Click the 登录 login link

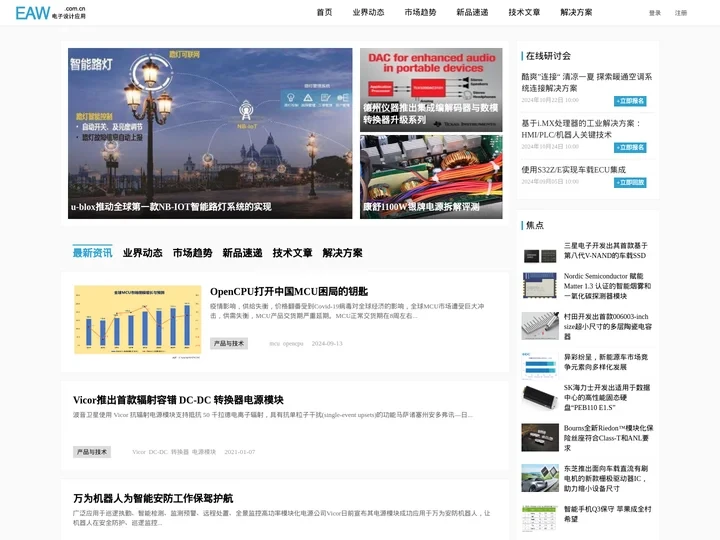[655, 13]
